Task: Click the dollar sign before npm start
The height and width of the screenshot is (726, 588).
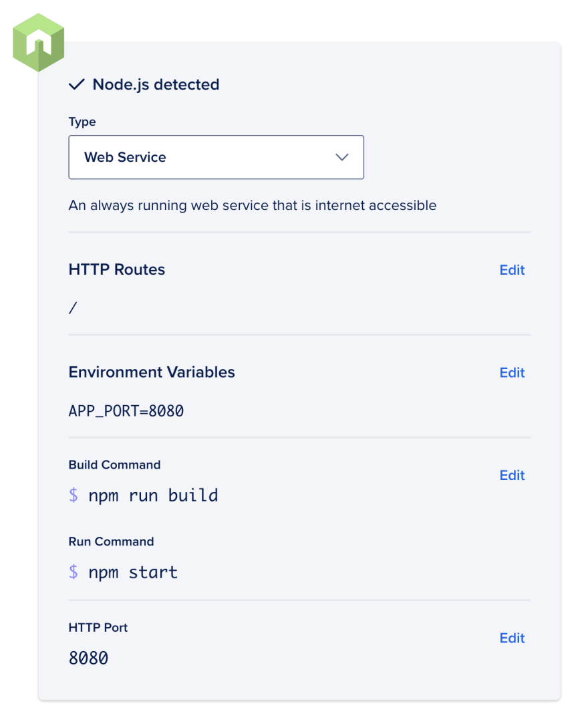Action: point(73,572)
